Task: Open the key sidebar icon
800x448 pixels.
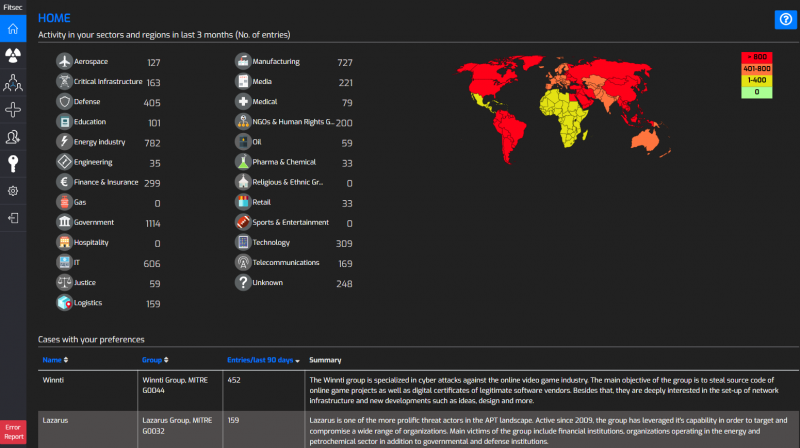Action: pyautogui.click(x=13, y=164)
